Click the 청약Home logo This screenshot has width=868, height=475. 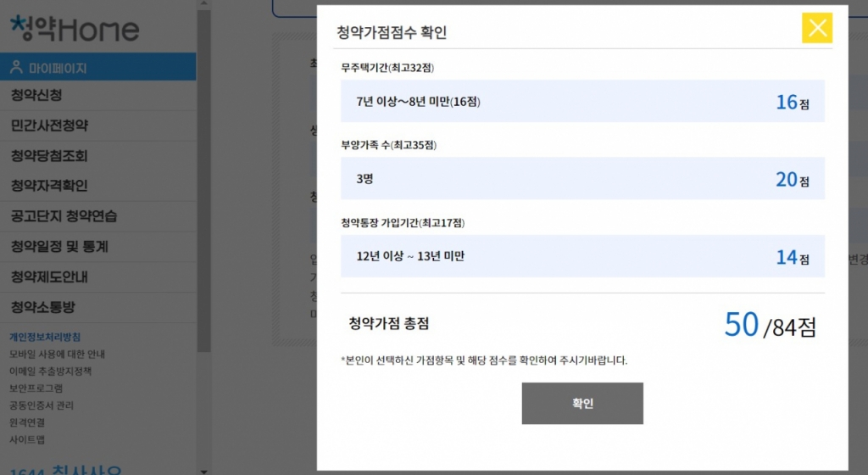click(75, 29)
